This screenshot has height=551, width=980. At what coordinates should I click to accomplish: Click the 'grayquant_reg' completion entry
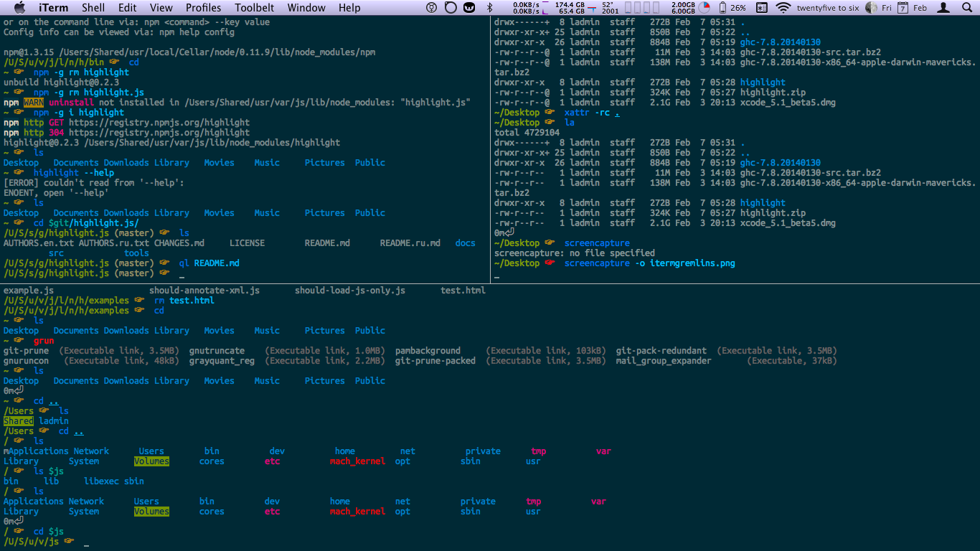point(222,361)
